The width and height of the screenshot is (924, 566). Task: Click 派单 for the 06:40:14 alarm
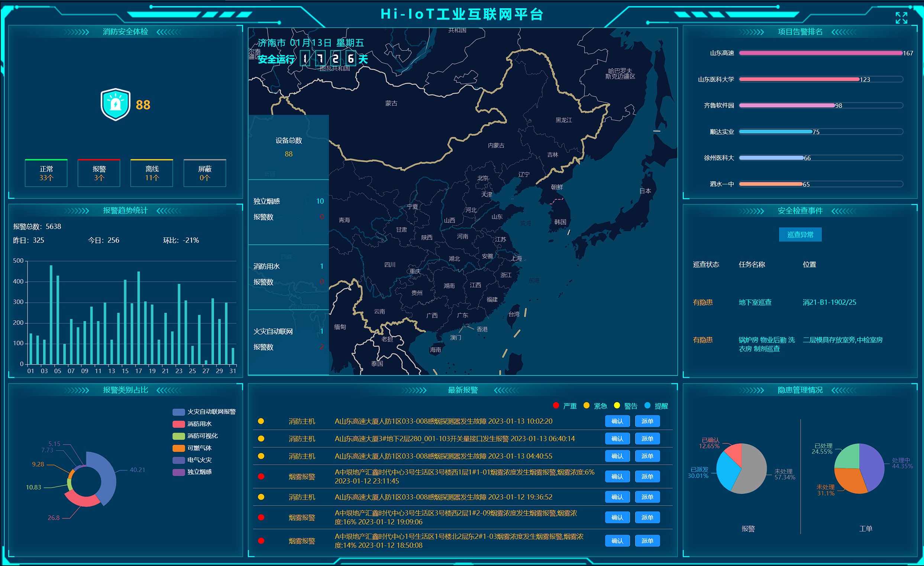point(647,439)
